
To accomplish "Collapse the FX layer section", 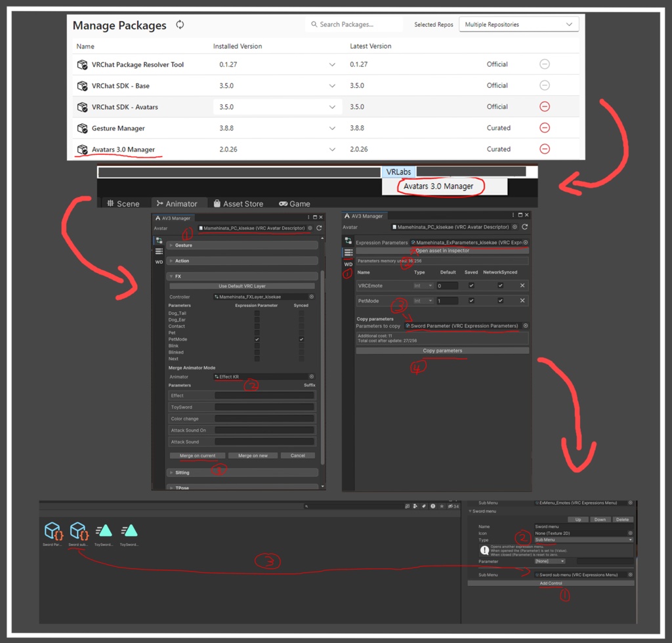I will (x=242, y=276).
